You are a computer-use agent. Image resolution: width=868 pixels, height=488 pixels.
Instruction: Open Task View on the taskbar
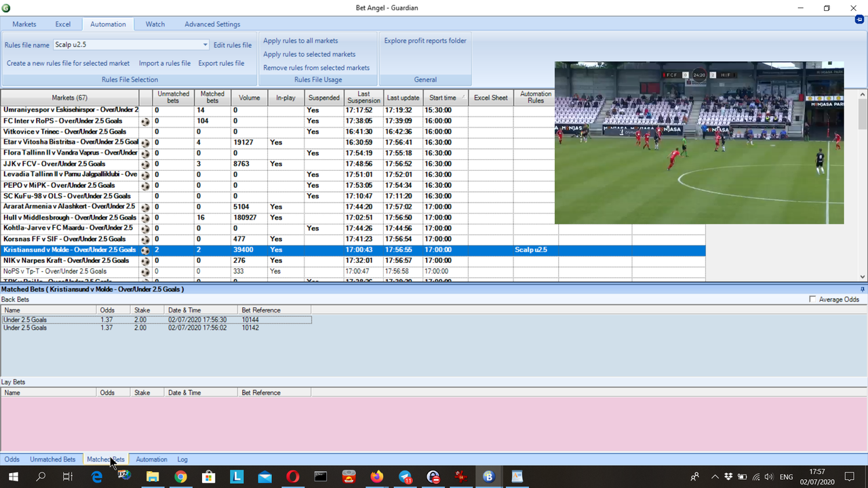68,476
